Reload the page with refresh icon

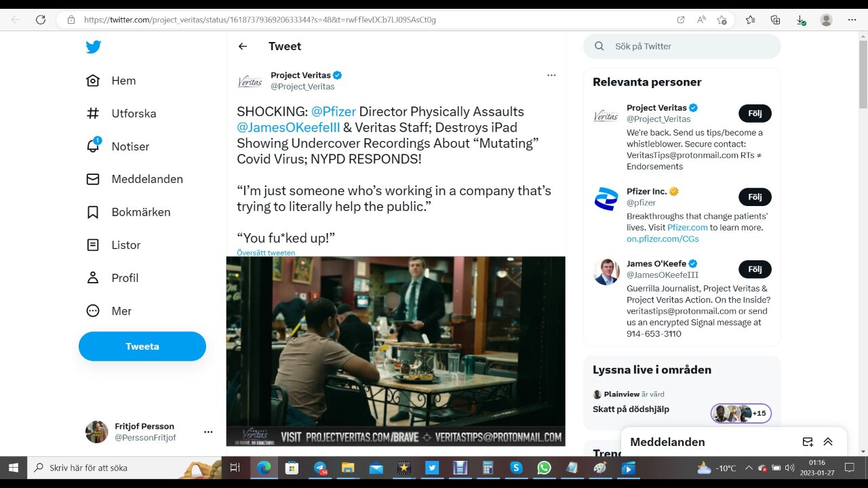click(x=41, y=20)
